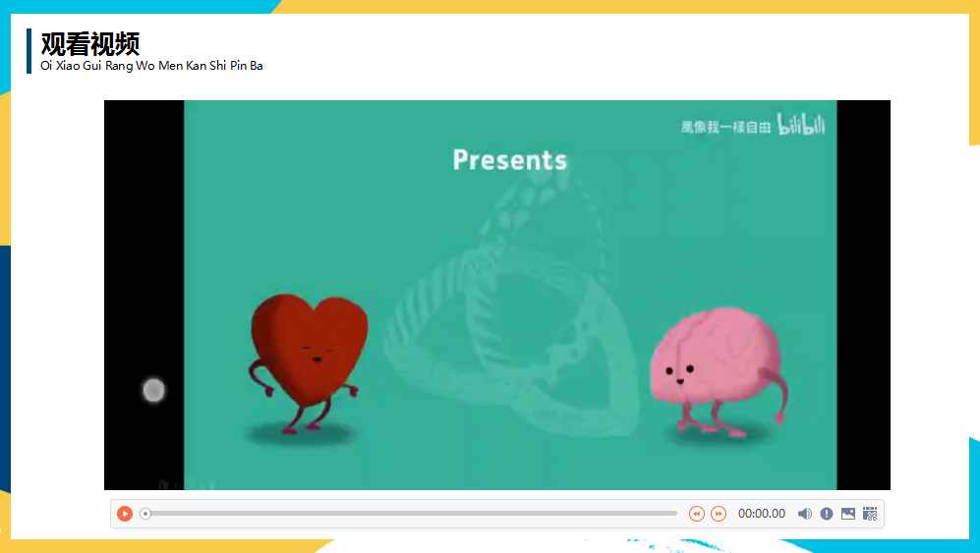The height and width of the screenshot is (553, 980).
Task: Click the pinyin subtitle "Oi Xiao Gui Rang..."
Action: (x=151, y=66)
